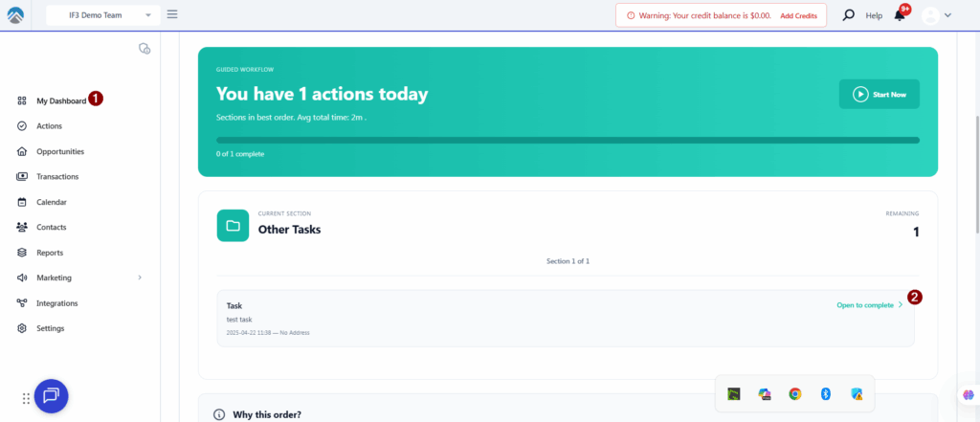Viewport: 980px width, 422px height.
Task: Open the test task to complete
Action: 869,305
